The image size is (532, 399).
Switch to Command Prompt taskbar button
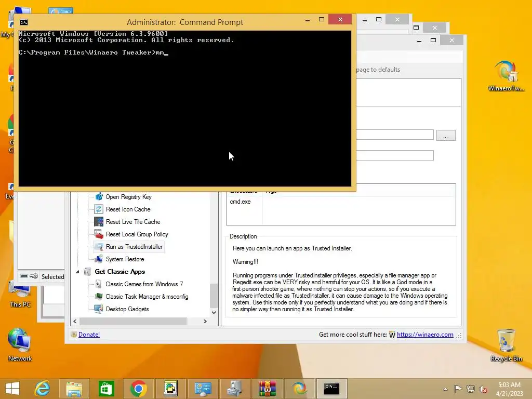point(331,389)
